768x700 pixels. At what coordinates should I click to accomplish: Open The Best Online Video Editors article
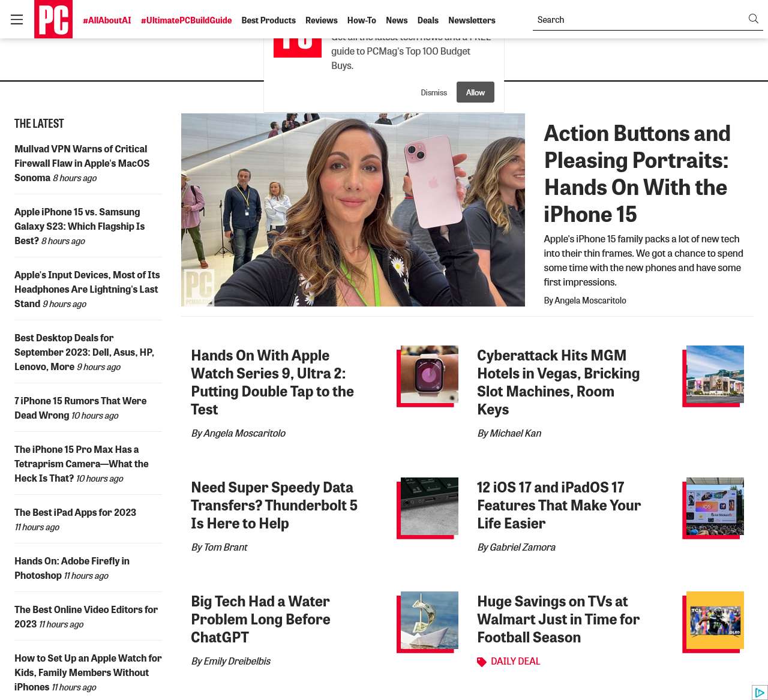click(x=86, y=617)
